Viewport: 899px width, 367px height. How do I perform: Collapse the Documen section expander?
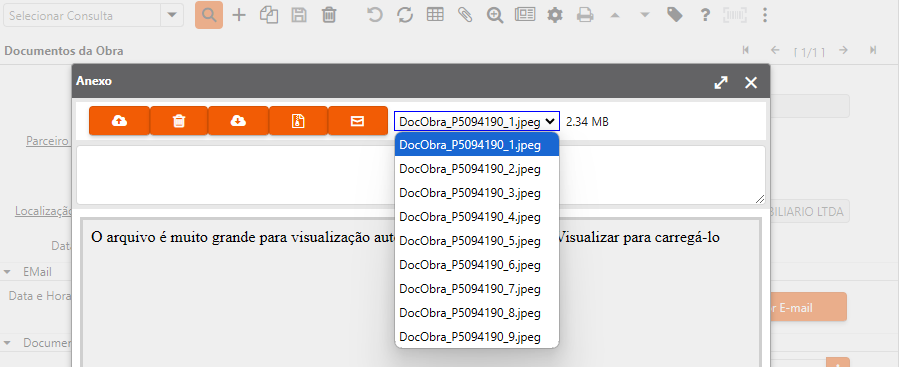(8, 343)
